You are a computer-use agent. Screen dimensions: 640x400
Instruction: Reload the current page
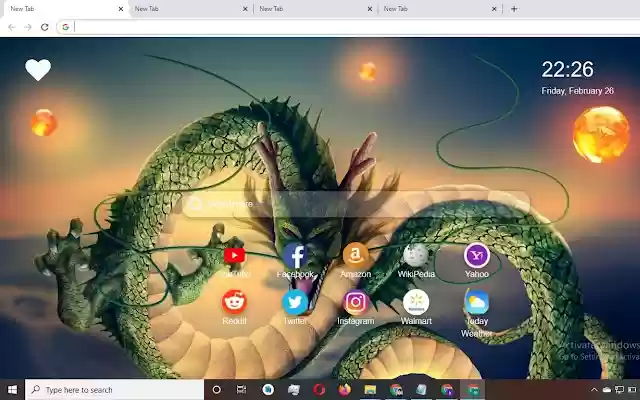[44, 27]
